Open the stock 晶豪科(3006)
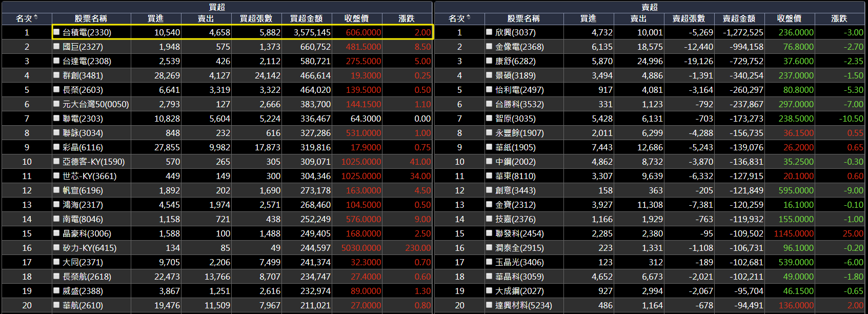This screenshot has height=314, width=868. point(87,233)
